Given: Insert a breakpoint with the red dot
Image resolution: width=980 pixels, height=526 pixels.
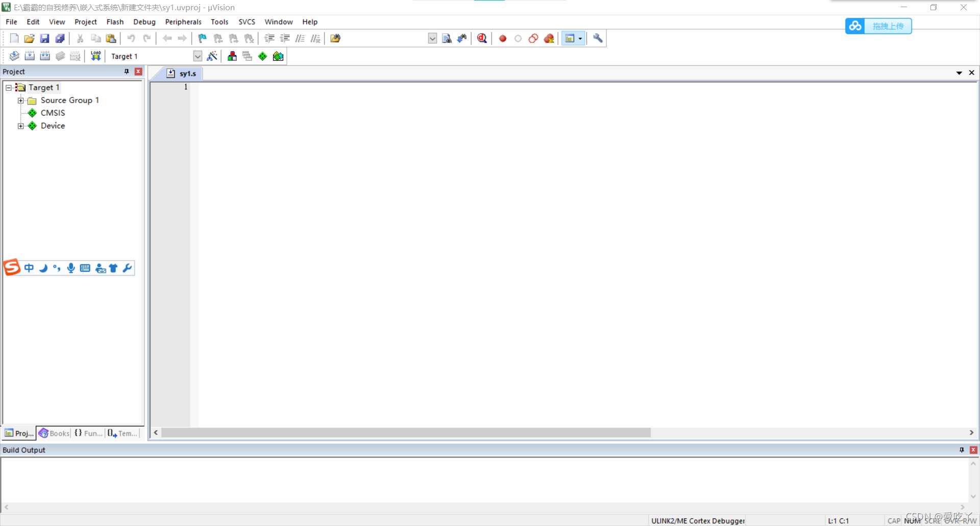Looking at the screenshot, I should coord(503,38).
